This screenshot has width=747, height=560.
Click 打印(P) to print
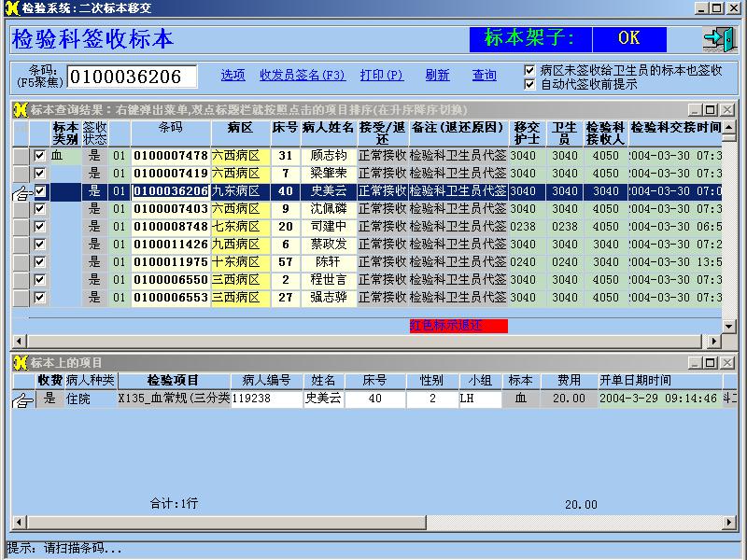pyautogui.click(x=381, y=76)
